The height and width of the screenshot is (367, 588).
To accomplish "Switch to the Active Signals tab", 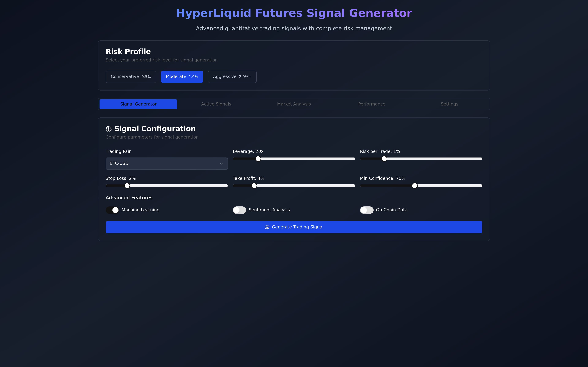I will (216, 104).
